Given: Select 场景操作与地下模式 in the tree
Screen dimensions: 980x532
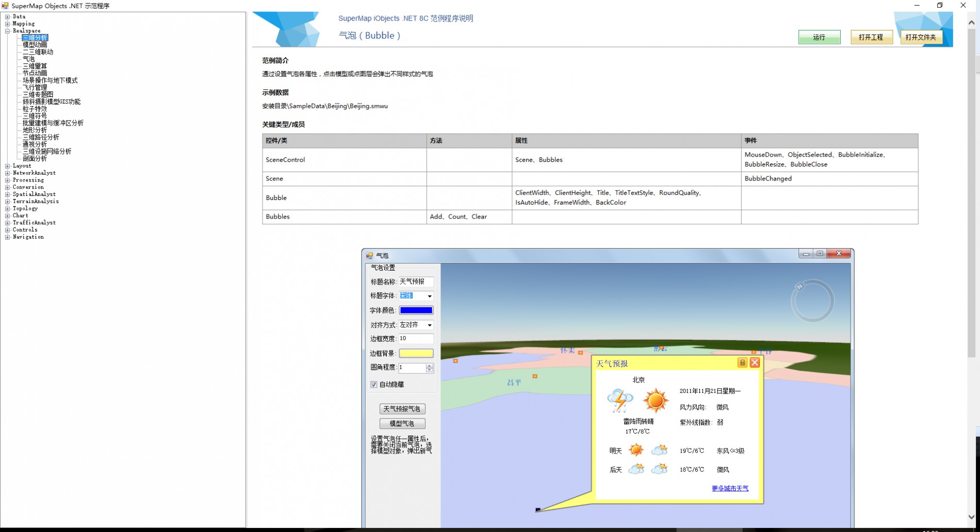Looking at the screenshot, I should (x=50, y=80).
